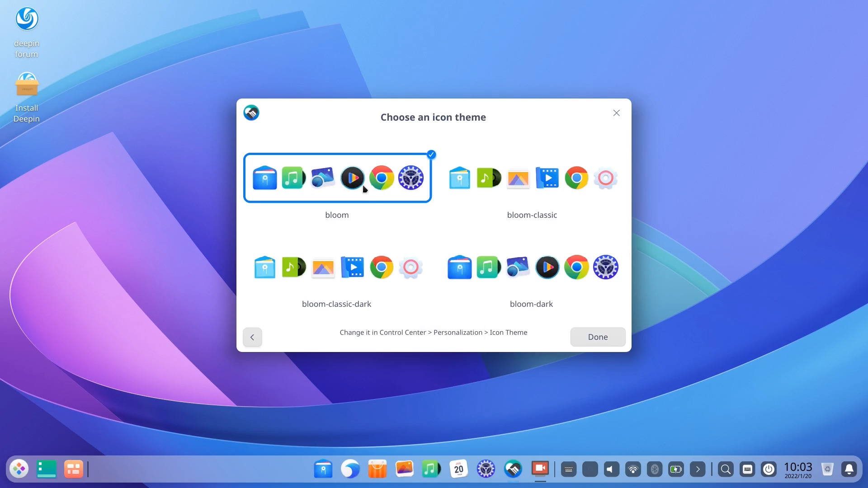The height and width of the screenshot is (488, 868).
Task: Open the Bluetooth tray menu
Action: [655, 469]
